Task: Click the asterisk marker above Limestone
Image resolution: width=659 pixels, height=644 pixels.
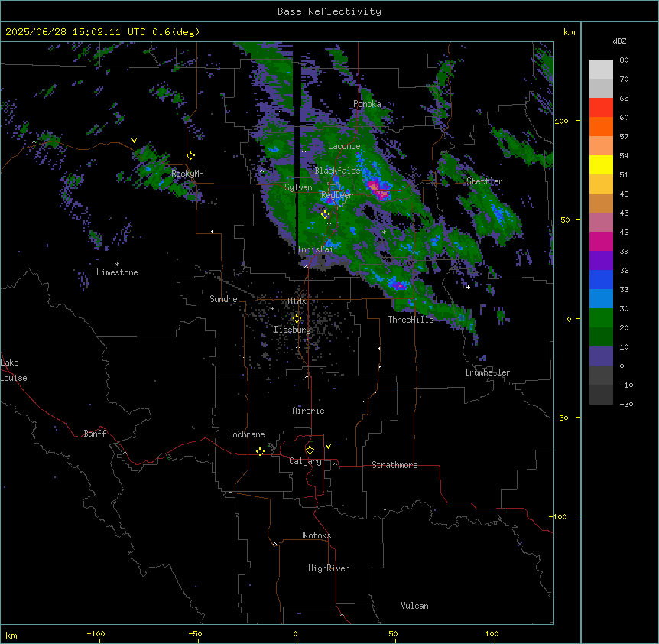Action: tap(117, 265)
